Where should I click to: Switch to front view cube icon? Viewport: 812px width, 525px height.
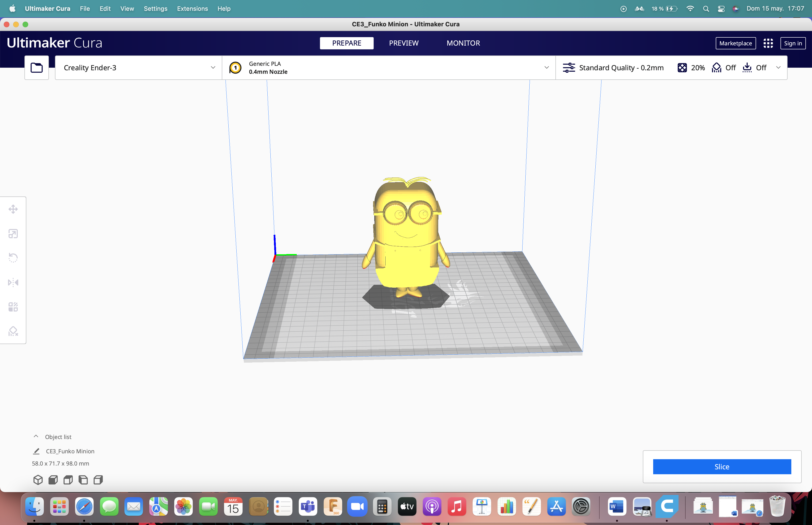(x=53, y=480)
